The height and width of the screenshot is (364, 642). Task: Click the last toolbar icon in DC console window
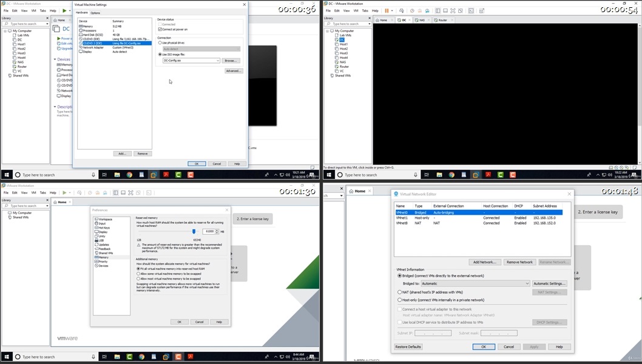tap(482, 11)
